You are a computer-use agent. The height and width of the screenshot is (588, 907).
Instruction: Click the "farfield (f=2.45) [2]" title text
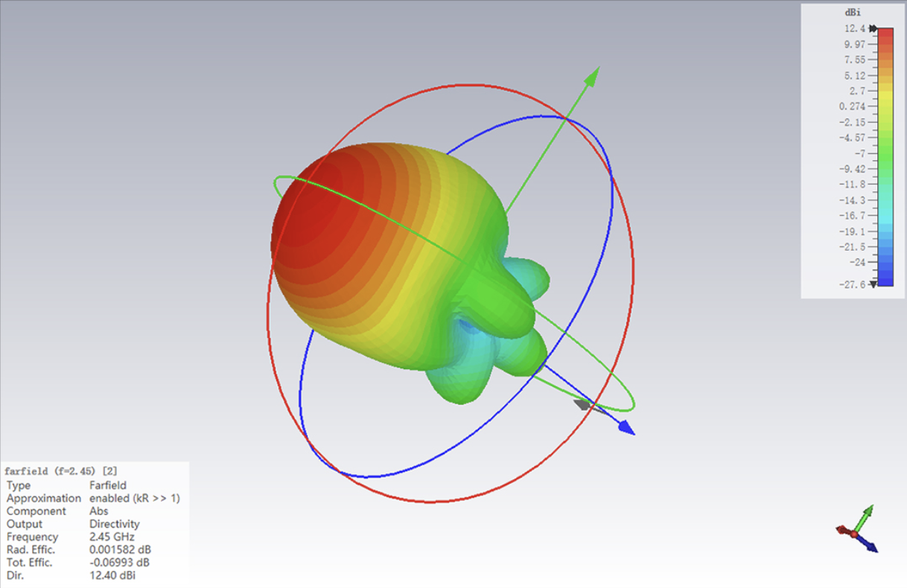pyautogui.click(x=61, y=471)
